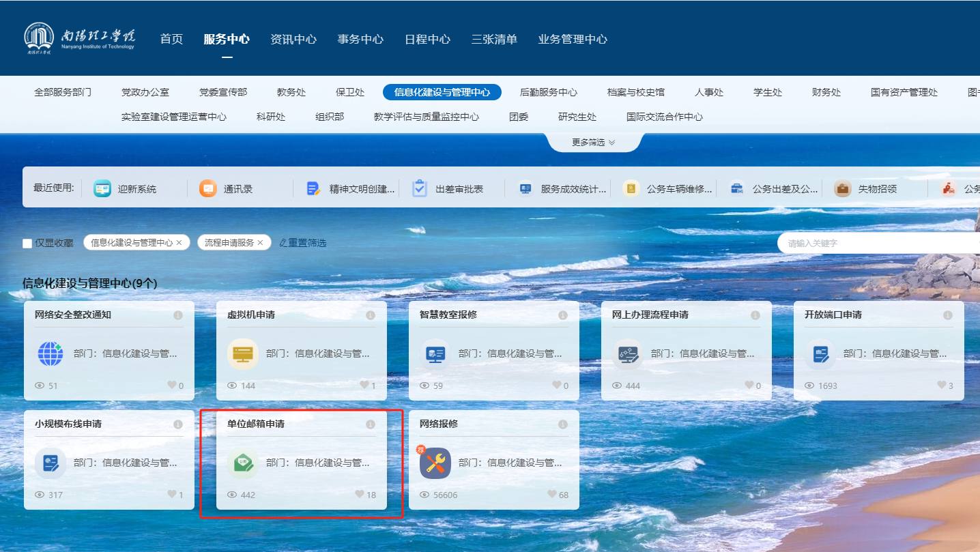Toggle the 仅显收藏 checkbox
Viewport: 980px width, 552px height.
tap(27, 243)
